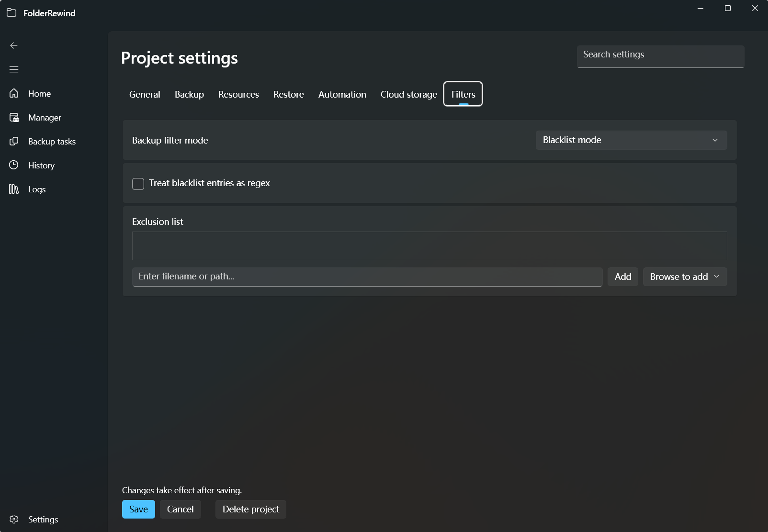Toggle the hamburger navigation menu
The image size is (768, 532).
14,69
